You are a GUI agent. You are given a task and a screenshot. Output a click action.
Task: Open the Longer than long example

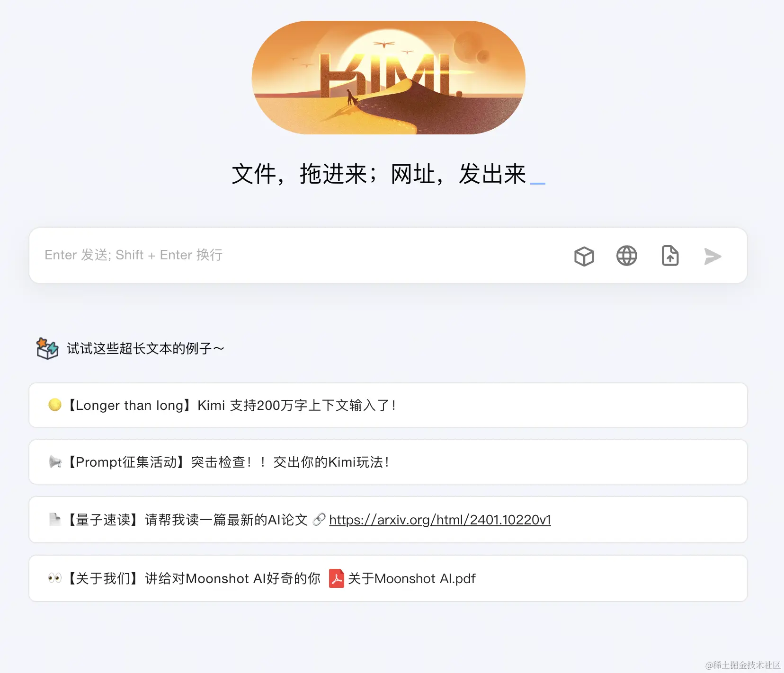[388, 405]
